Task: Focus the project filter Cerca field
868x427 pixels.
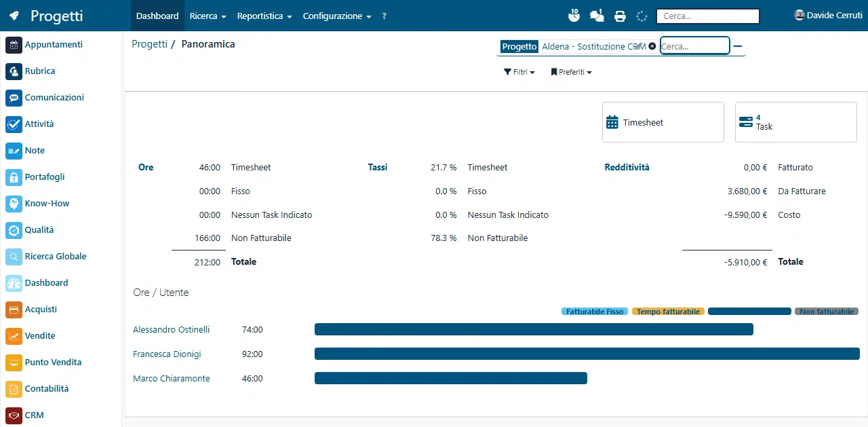Action: (x=695, y=46)
